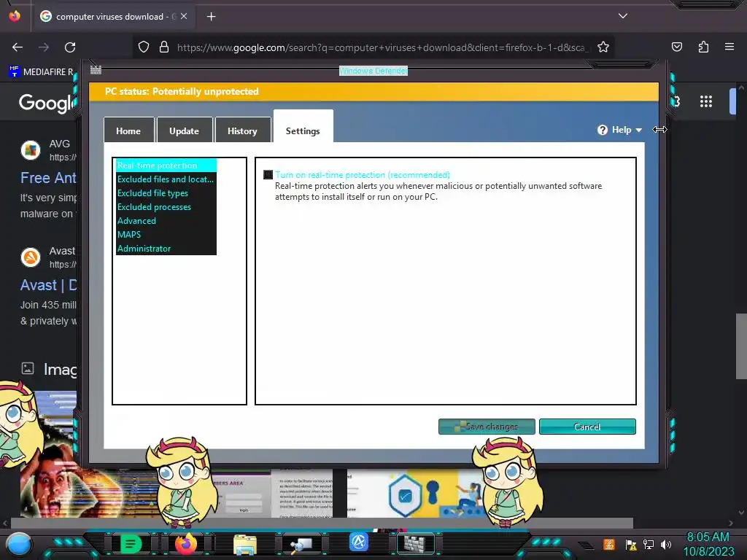Open the Home tab in Windows Defender
Viewport: 747px width, 560px height.
click(x=128, y=131)
